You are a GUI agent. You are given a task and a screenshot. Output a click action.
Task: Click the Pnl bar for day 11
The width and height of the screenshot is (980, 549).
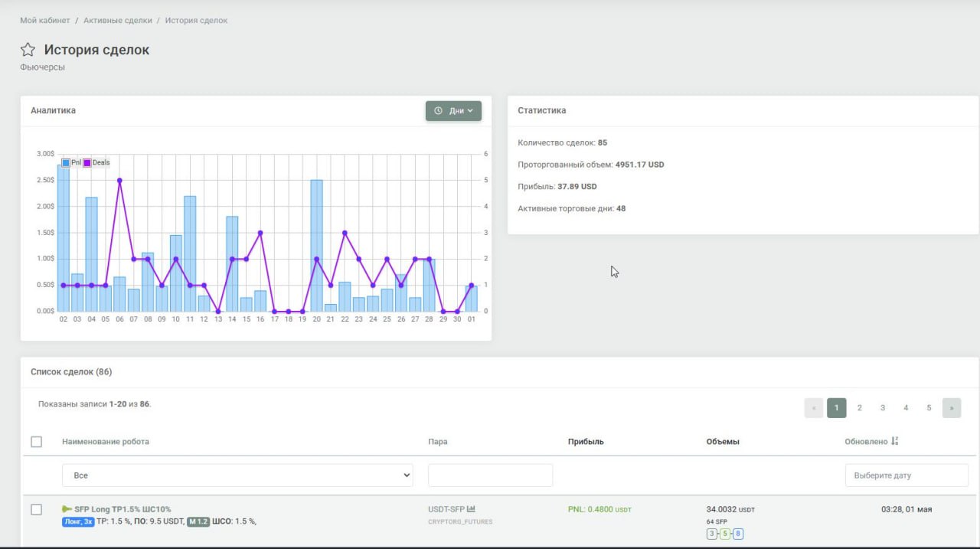[x=190, y=253]
